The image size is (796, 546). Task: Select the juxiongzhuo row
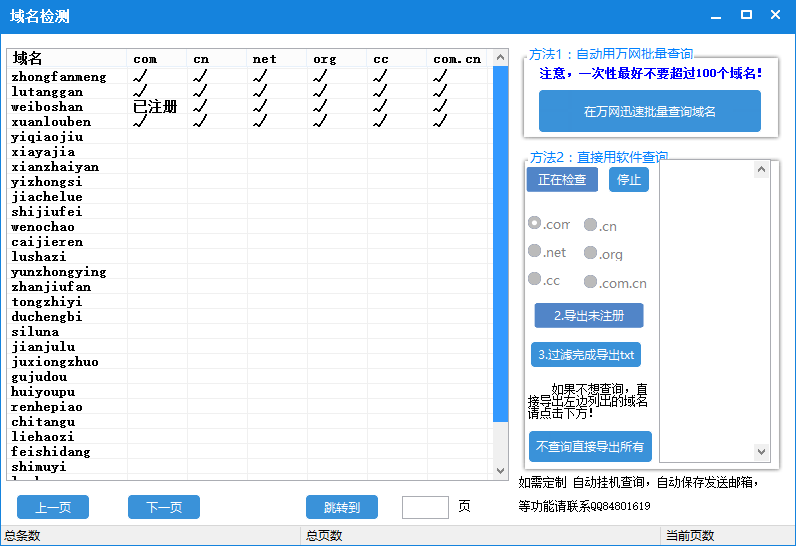pyautogui.click(x=249, y=362)
